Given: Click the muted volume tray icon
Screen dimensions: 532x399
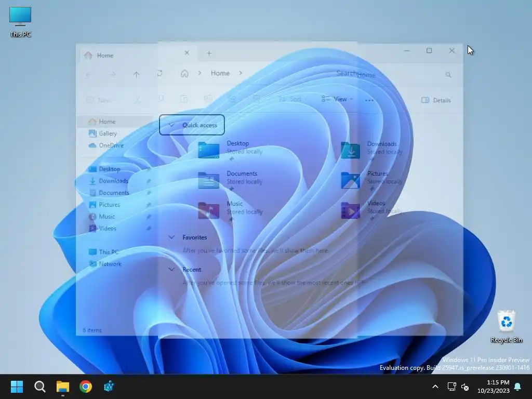Looking at the screenshot, I should click(x=465, y=387).
